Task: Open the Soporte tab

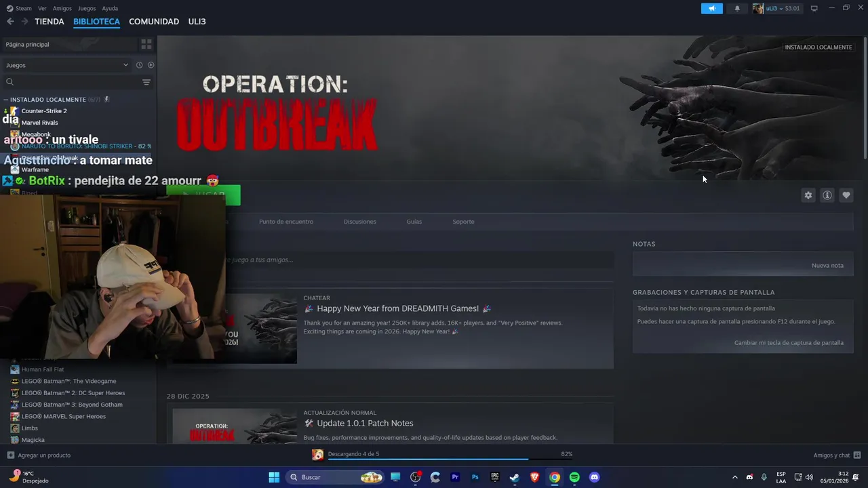Action: 463,222
